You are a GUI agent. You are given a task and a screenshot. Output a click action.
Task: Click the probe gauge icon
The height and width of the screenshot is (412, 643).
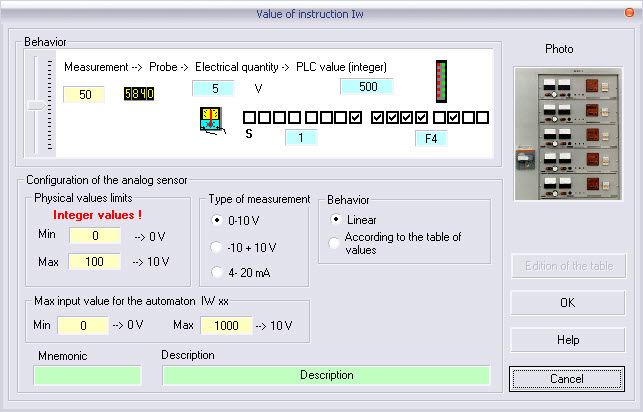(x=212, y=121)
